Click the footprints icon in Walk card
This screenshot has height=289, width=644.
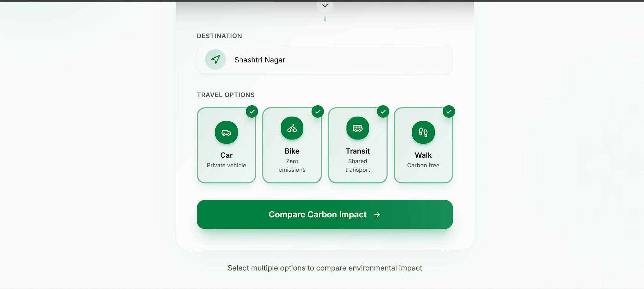pyautogui.click(x=423, y=132)
